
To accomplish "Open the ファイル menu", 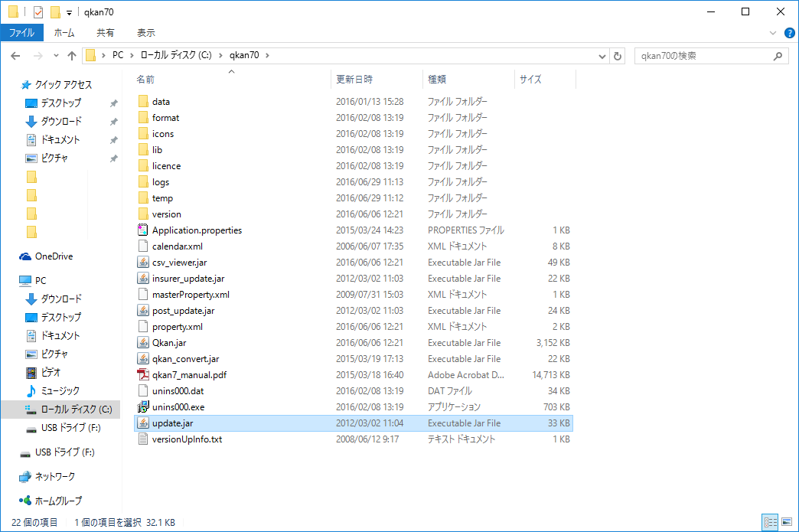I will click(x=24, y=32).
